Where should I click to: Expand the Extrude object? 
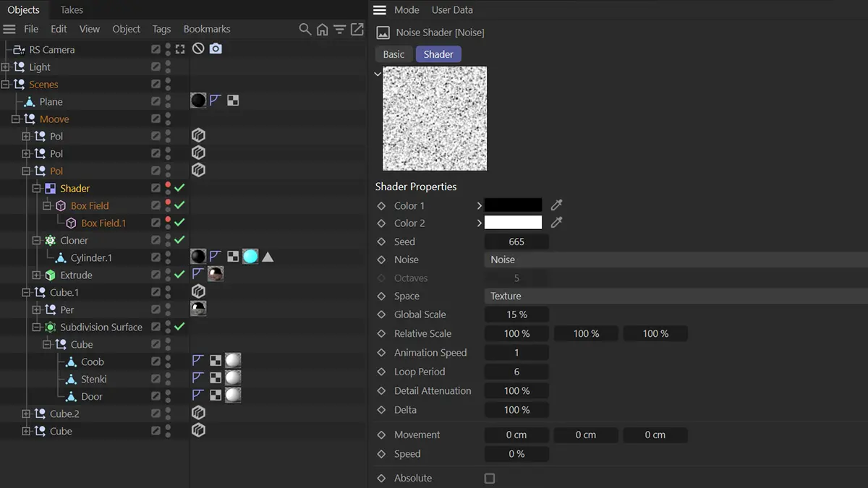pos(37,275)
